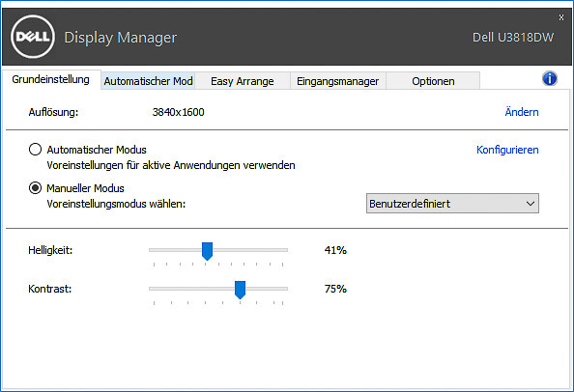Click the Konfigurieren link
Screen dimensions: 574x392
(507, 150)
